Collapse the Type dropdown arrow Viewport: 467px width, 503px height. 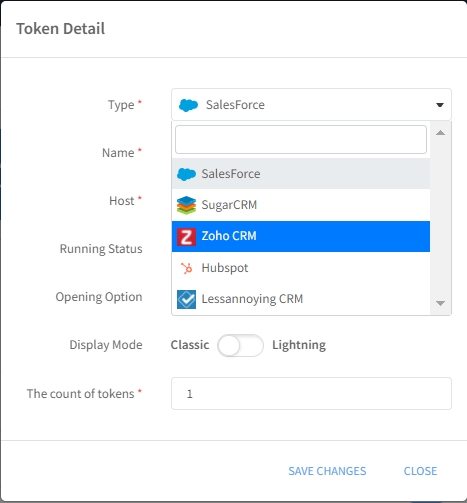click(440, 105)
